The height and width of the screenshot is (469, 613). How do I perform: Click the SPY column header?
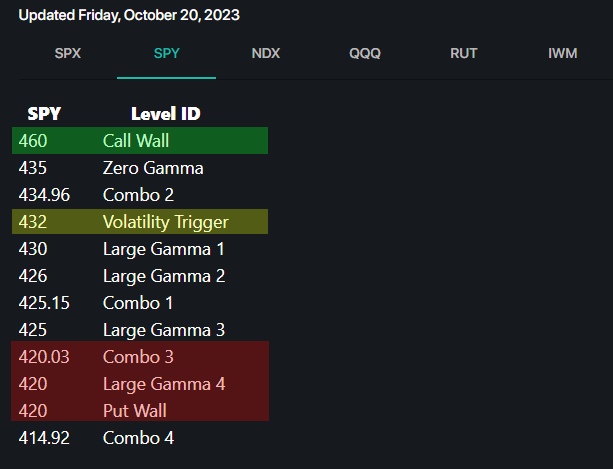pos(44,114)
